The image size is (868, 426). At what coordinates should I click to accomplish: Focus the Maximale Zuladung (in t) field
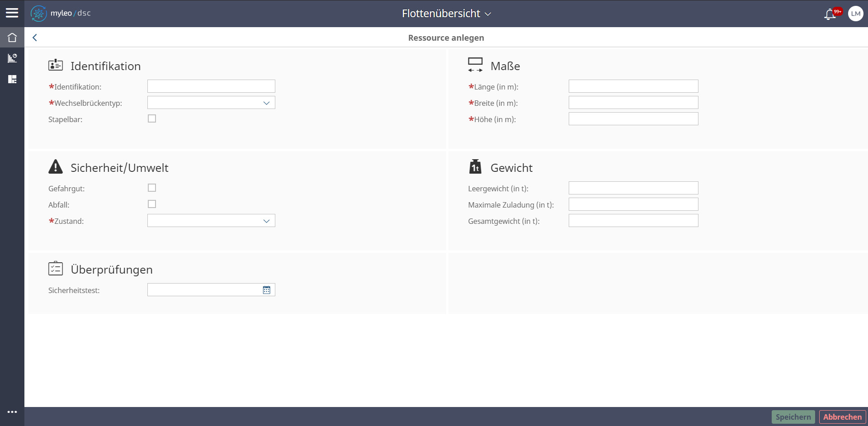click(x=633, y=204)
